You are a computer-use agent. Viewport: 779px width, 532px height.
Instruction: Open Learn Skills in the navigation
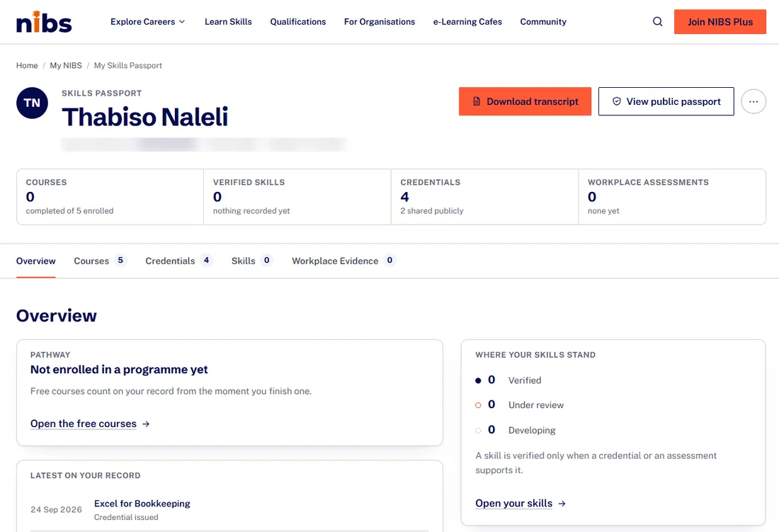click(228, 22)
